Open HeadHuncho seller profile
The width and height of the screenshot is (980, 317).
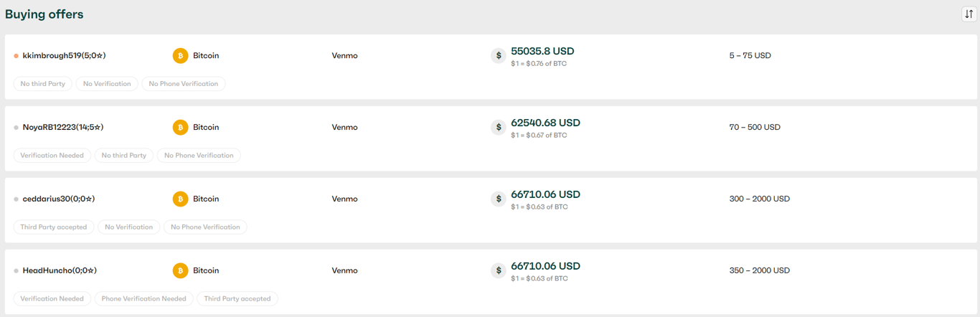click(60, 270)
